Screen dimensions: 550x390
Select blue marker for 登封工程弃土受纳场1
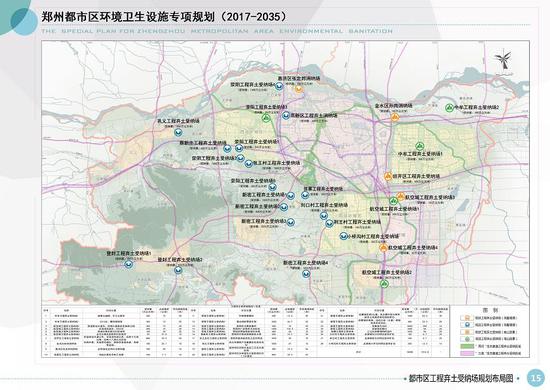click(x=129, y=264)
